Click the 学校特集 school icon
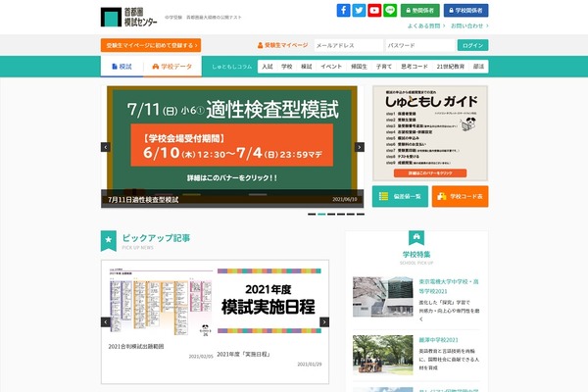The width and height of the screenshot is (588, 392). tap(416, 238)
